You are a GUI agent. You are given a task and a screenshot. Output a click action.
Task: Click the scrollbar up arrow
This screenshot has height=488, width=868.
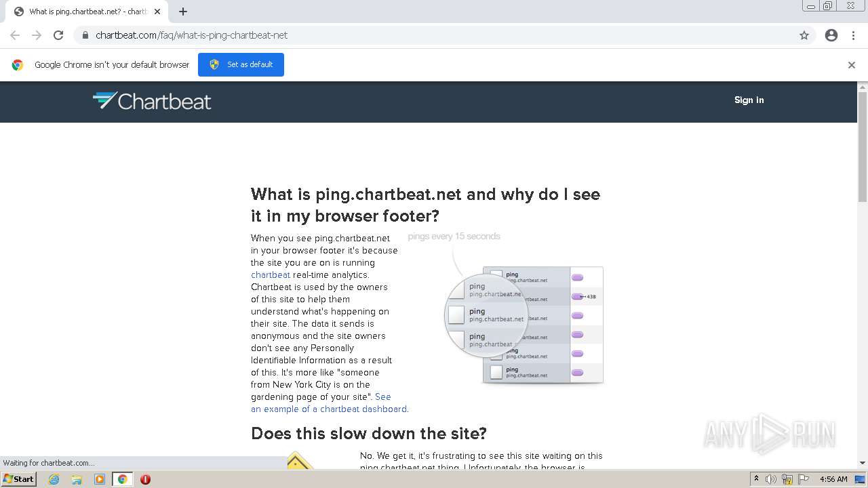click(x=863, y=87)
